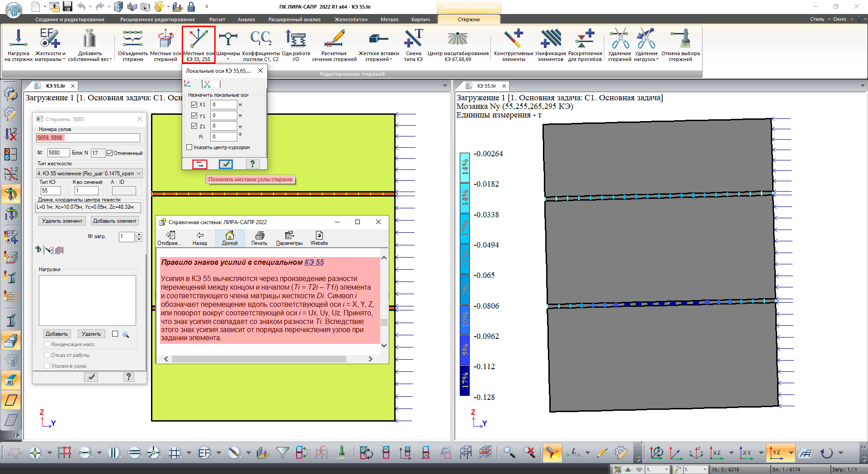Click the dark blue 17% legend swatch
Viewport: 868px width, 474px height.
[x=465, y=381]
